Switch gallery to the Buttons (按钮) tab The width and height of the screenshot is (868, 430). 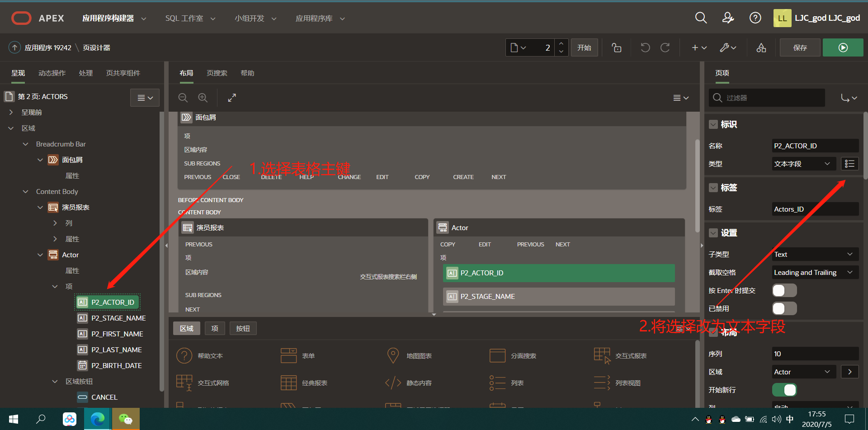point(243,328)
